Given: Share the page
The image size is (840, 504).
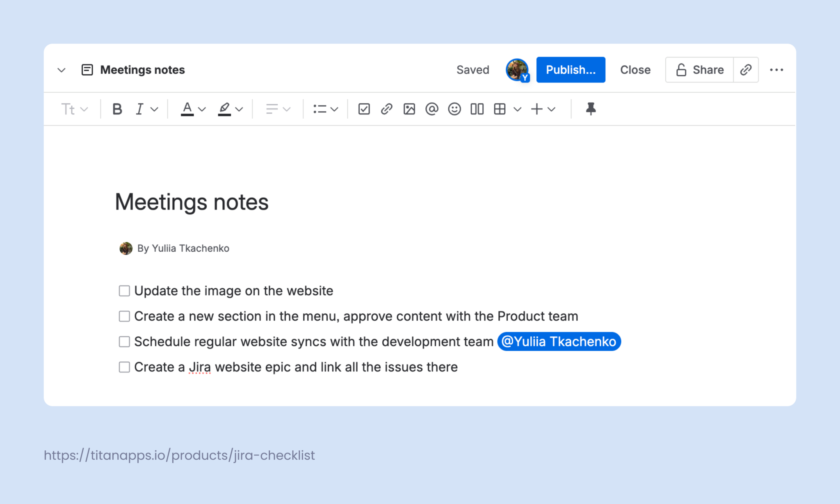Looking at the screenshot, I should point(698,70).
